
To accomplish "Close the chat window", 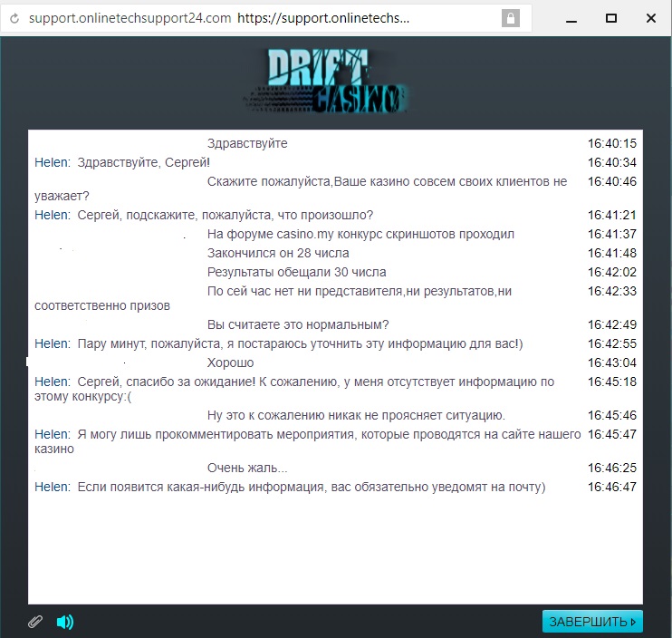I will [x=650, y=18].
